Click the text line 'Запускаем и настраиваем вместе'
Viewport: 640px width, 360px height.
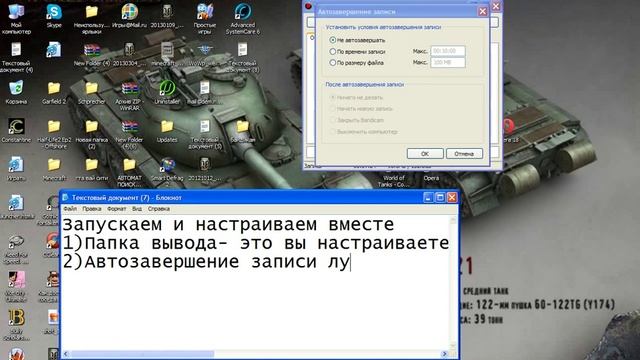point(228,224)
